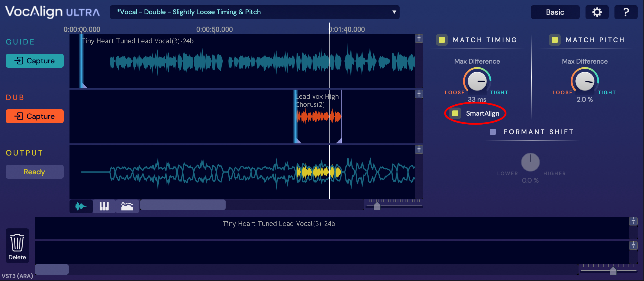The height and width of the screenshot is (281, 644).
Task: Switch to Basic mode
Action: pos(555,12)
